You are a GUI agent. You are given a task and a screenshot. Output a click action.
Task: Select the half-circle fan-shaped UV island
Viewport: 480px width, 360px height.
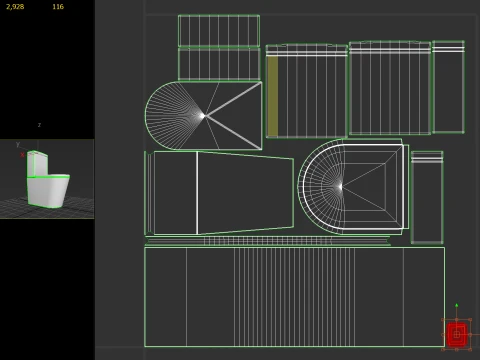(203, 115)
